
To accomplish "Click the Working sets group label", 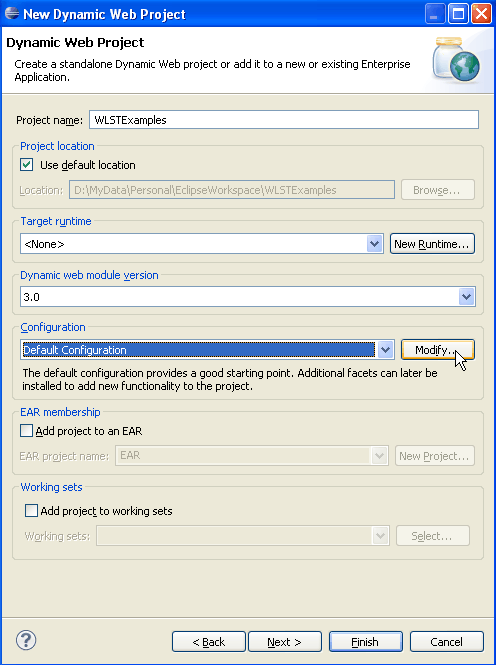I will [x=51, y=487].
